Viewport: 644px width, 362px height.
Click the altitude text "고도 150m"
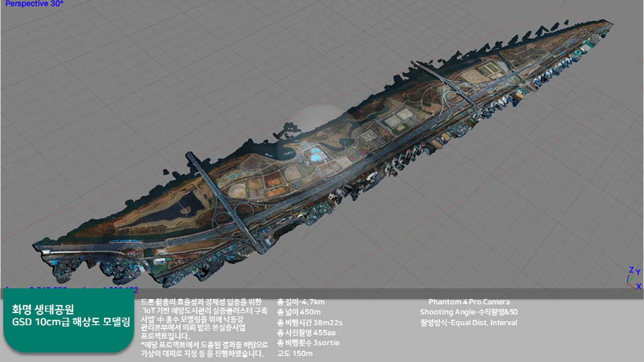tap(295, 353)
